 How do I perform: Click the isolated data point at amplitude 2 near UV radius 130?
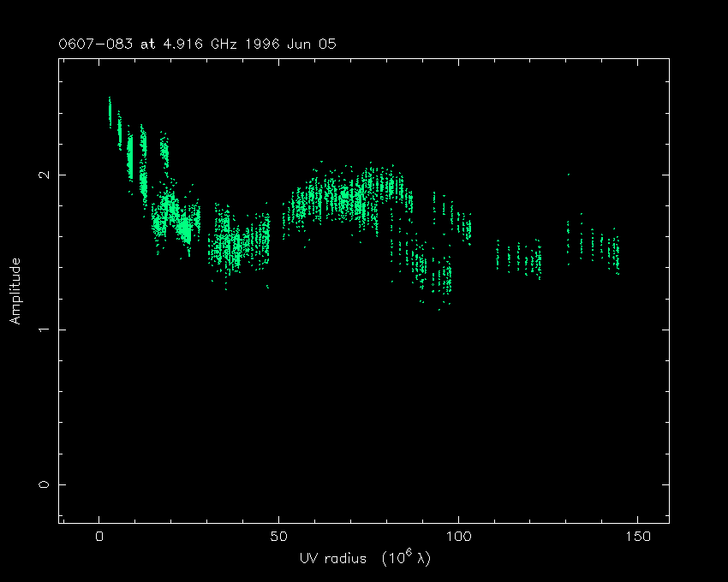tap(568, 175)
